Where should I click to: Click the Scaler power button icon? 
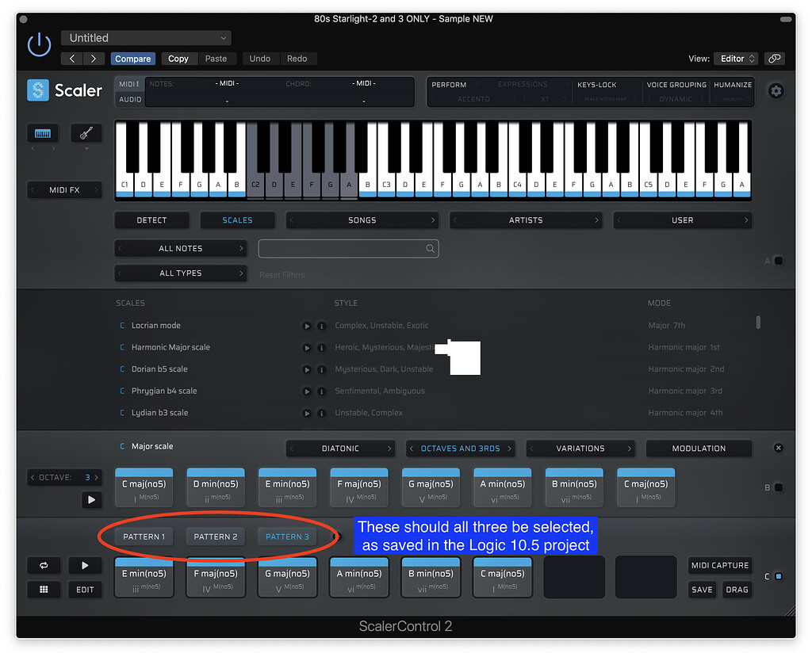pyautogui.click(x=39, y=44)
